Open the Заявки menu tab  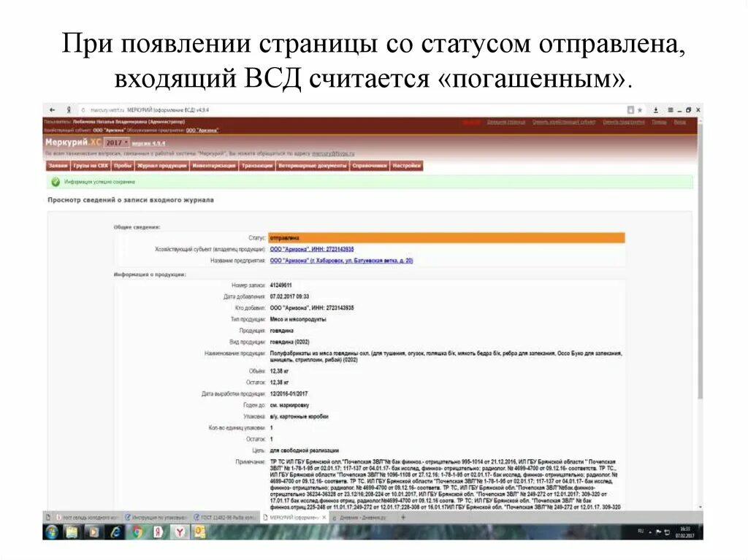[58, 166]
